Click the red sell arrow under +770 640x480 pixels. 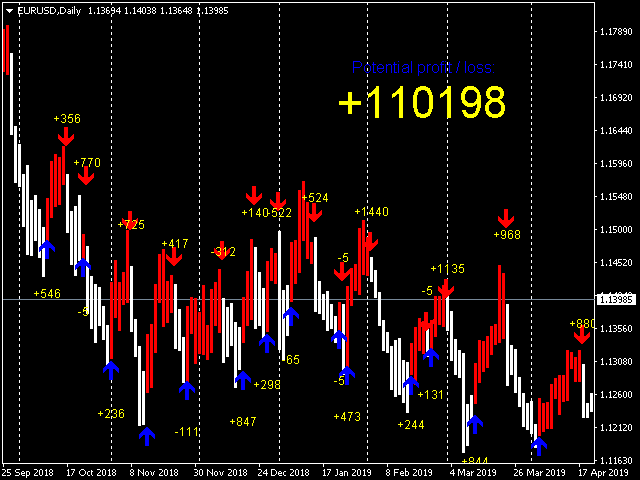click(86, 176)
